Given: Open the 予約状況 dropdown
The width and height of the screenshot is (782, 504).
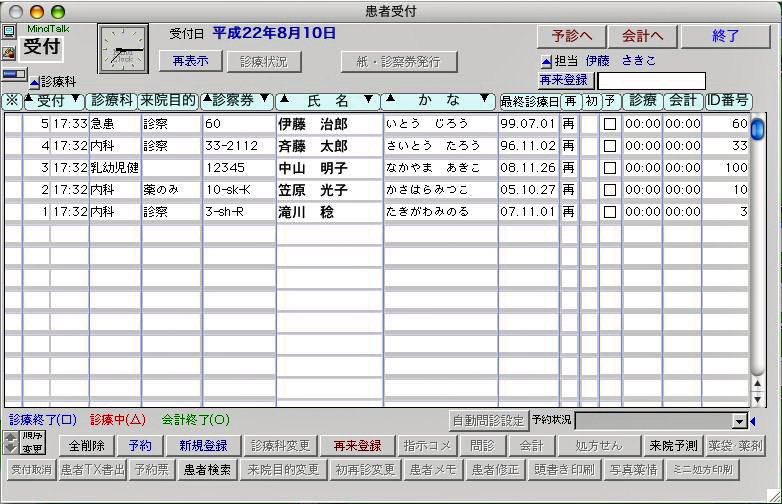Looking at the screenshot, I should tap(740, 421).
